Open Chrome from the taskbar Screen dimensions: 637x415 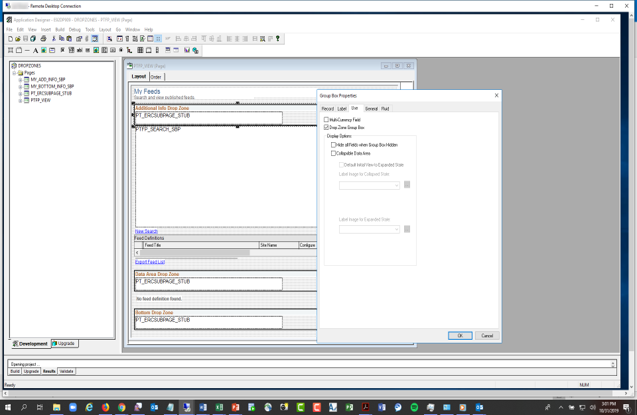coord(122,407)
